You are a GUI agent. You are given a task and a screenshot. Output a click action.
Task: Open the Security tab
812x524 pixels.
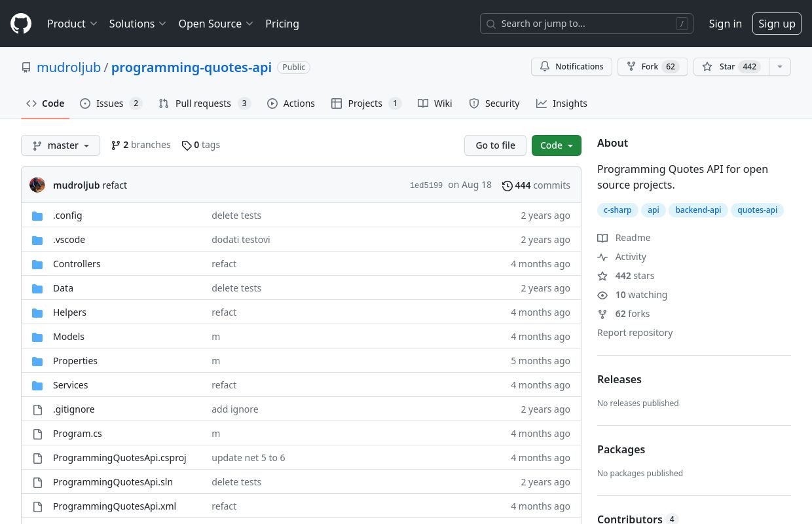(494, 103)
